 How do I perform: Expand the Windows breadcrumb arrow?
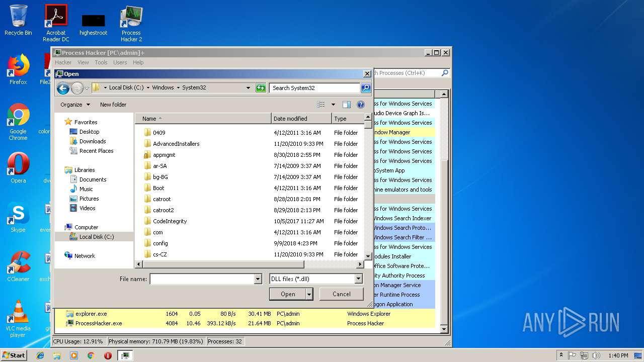tap(178, 87)
